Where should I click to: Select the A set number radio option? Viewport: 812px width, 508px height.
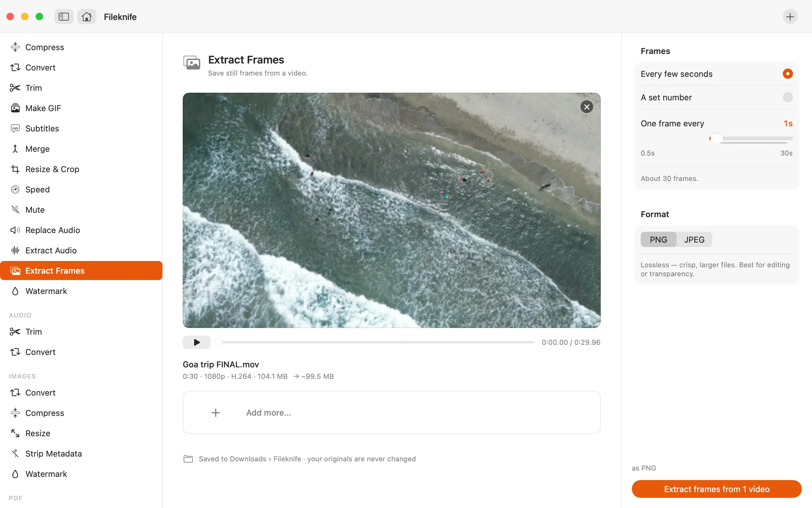point(788,97)
